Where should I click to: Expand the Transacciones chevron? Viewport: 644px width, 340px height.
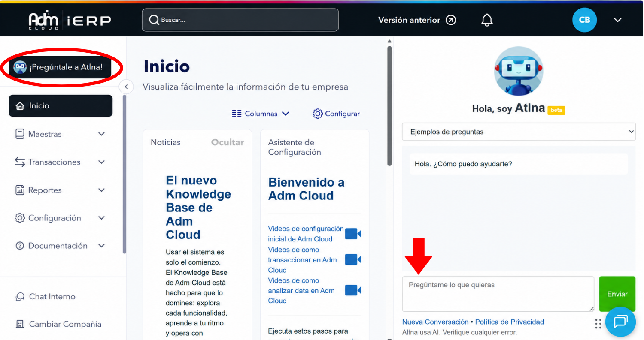pyautogui.click(x=102, y=162)
